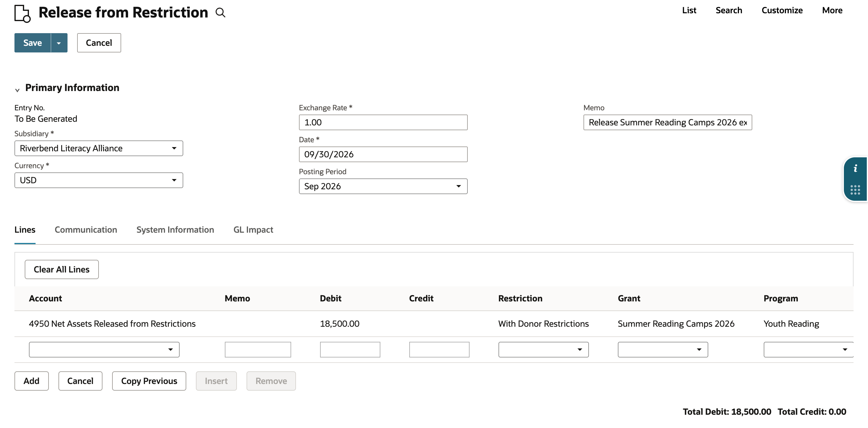The width and height of the screenshot is (868, 428).
Task: Click the new line Credit input
Action: (x=439, y=349)
